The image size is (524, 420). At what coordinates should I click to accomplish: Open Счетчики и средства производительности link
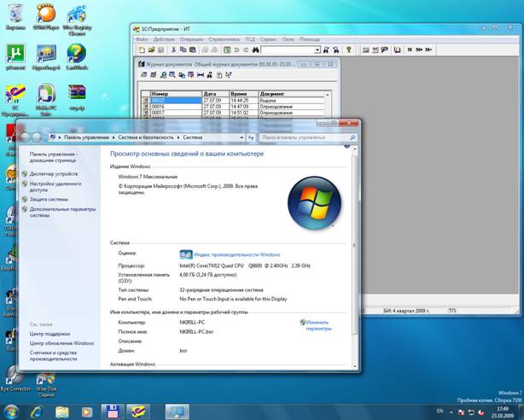(53, 356)
